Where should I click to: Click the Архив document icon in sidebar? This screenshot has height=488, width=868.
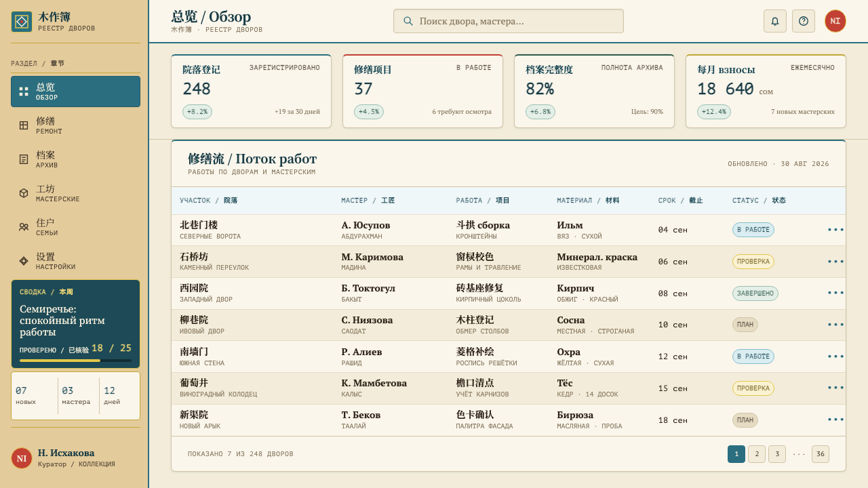[24, 159]
